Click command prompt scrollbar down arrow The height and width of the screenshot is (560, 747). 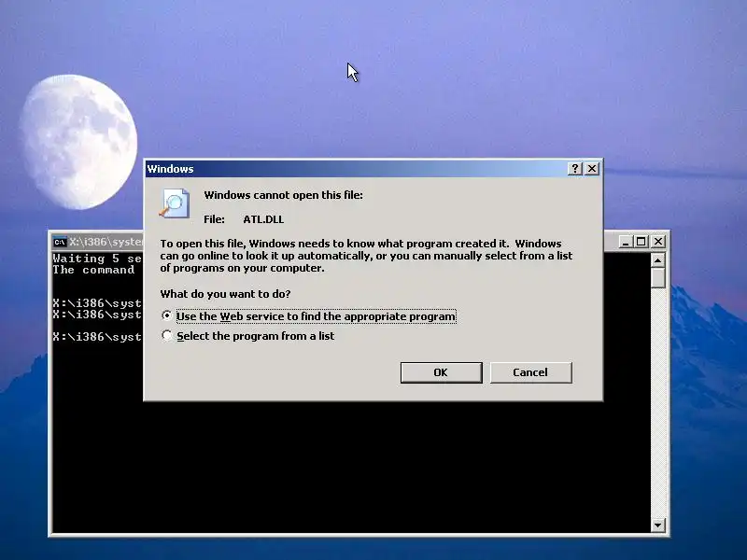tap(658, 525)
